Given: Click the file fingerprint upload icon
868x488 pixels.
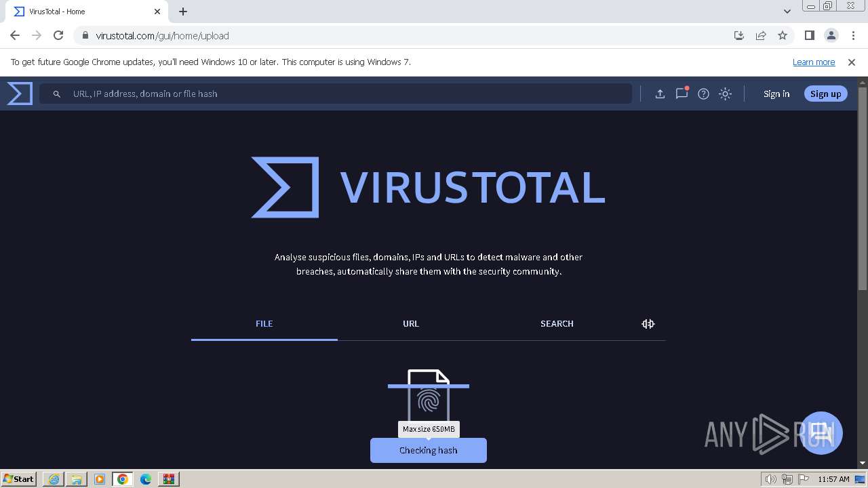Looking at the screenshot, I should (x=429, y=396).
